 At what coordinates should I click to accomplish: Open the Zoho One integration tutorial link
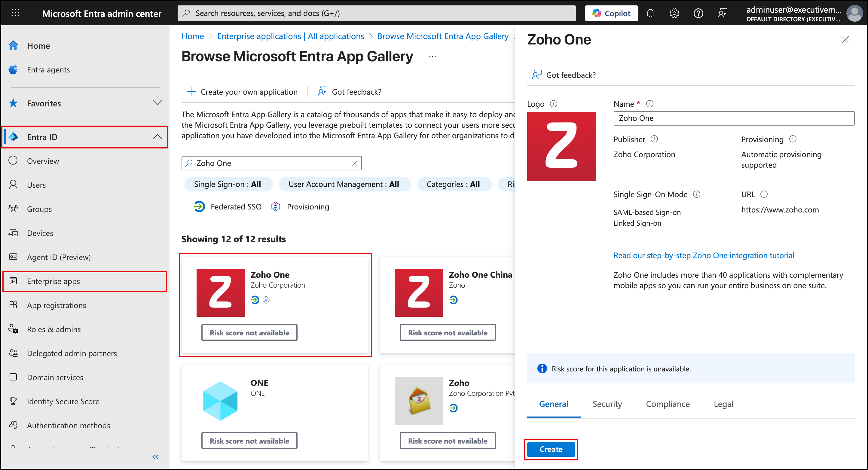coord(704,255)
